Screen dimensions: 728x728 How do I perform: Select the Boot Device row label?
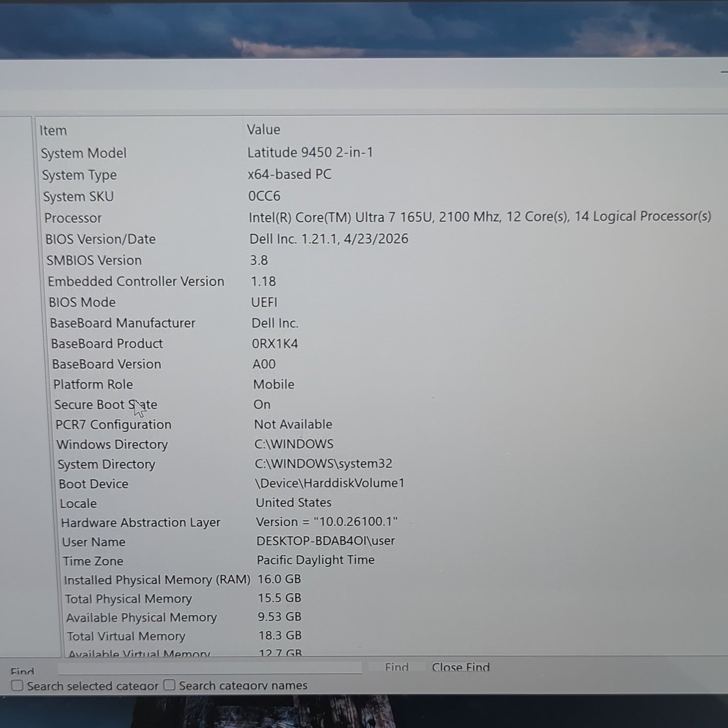[x=94, y=484]
